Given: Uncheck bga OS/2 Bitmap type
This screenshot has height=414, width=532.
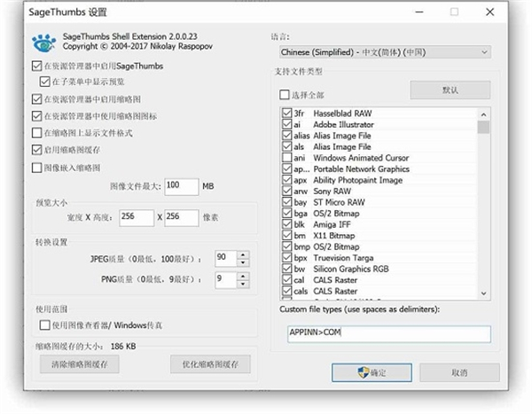Looking at the screenshot, I should pyautogui.click(x=287, y=213).
